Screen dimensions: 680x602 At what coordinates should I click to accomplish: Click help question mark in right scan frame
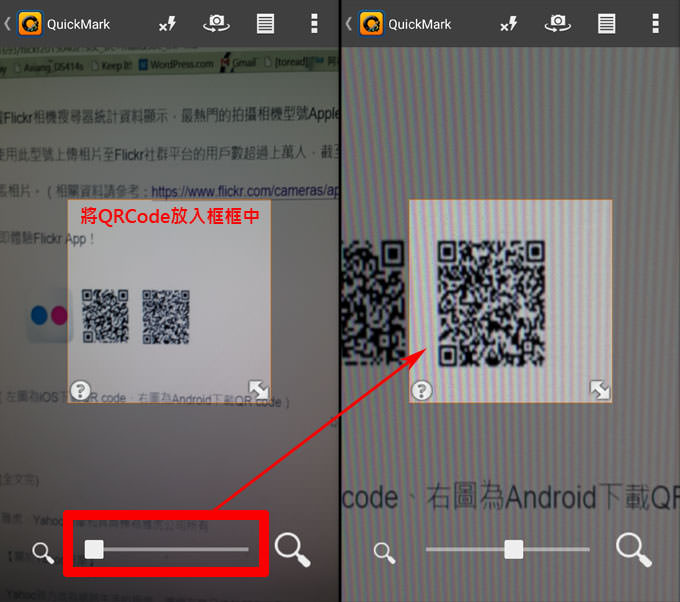coord(422,390)
